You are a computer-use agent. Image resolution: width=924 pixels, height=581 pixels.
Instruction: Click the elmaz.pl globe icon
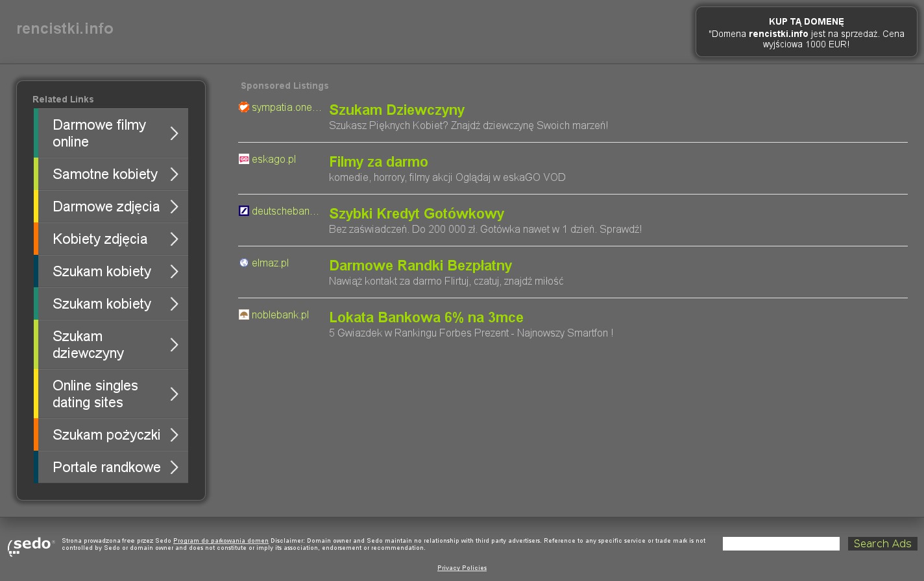244,263
